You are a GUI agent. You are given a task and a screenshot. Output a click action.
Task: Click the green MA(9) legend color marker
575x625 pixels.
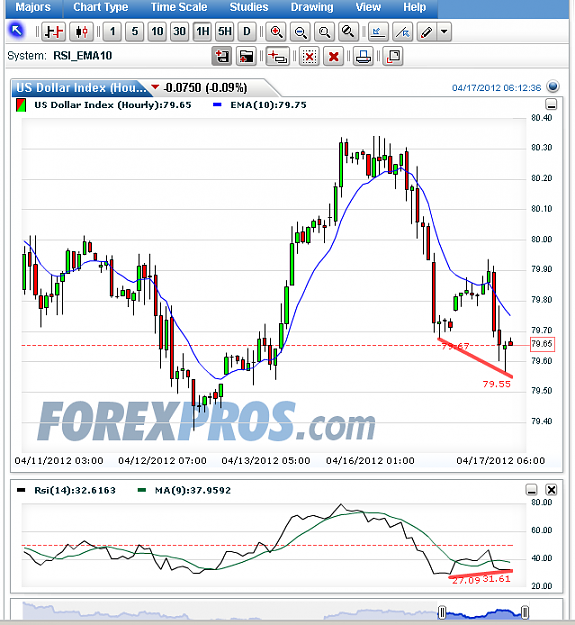[142, 490]
